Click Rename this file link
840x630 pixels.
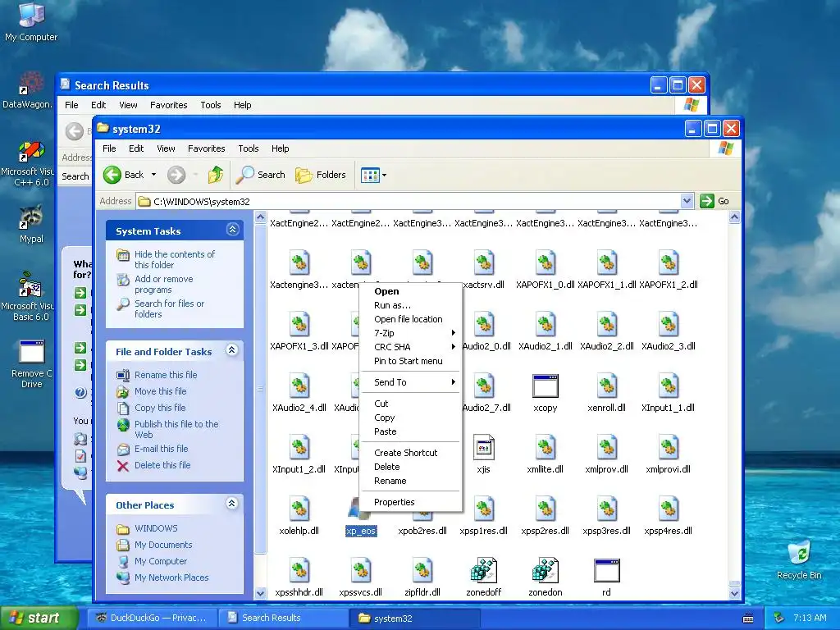[166, 375]
